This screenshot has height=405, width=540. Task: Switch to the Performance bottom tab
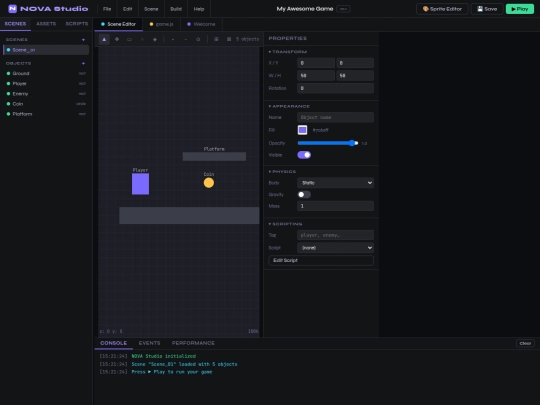193,343
